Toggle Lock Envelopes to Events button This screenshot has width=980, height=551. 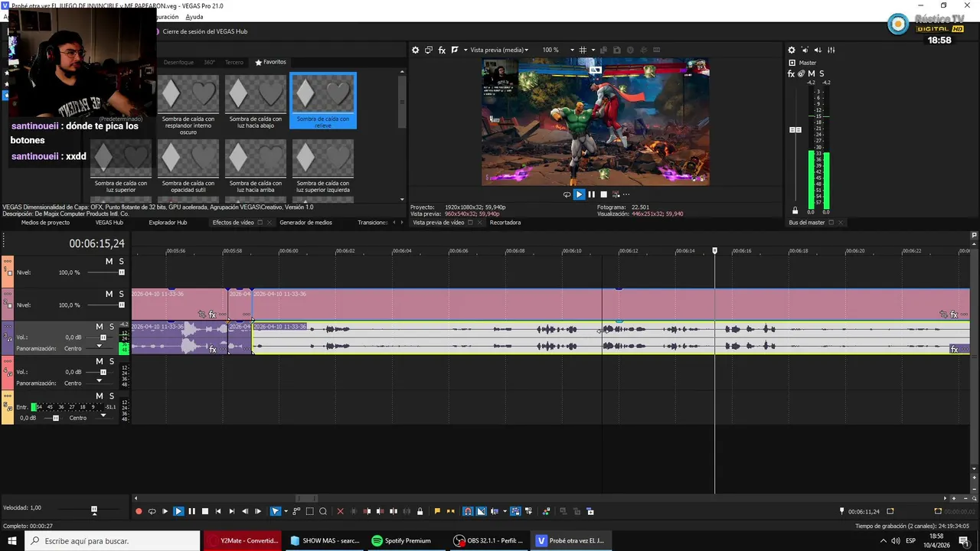(515, 511)
